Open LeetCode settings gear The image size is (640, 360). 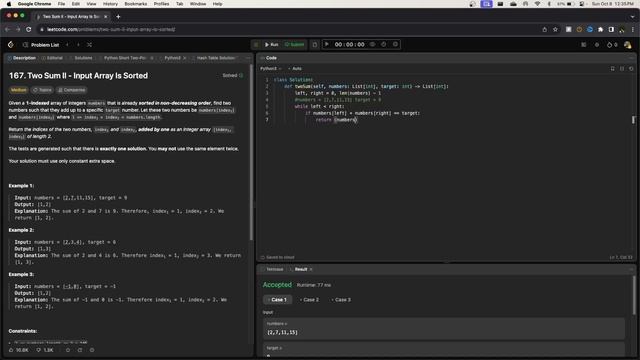[597, 45]
